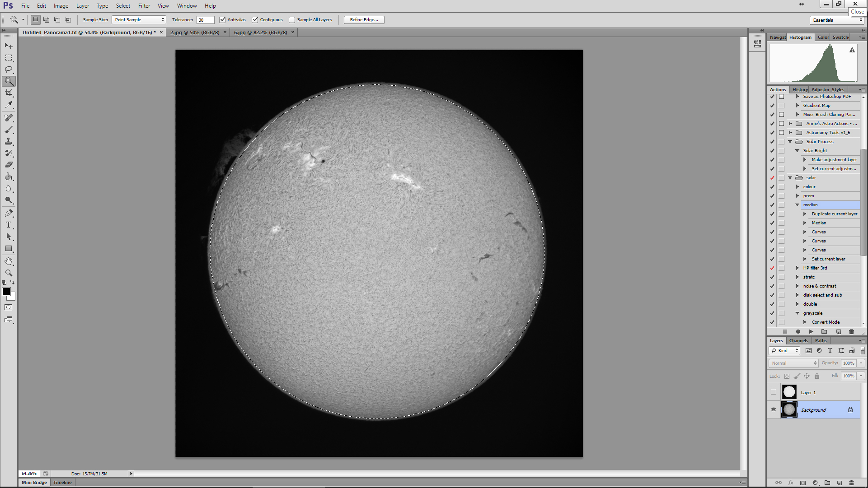The image size is (868, 488).
Task: Select the Clone Stamp tool
Action: (9, 141)
